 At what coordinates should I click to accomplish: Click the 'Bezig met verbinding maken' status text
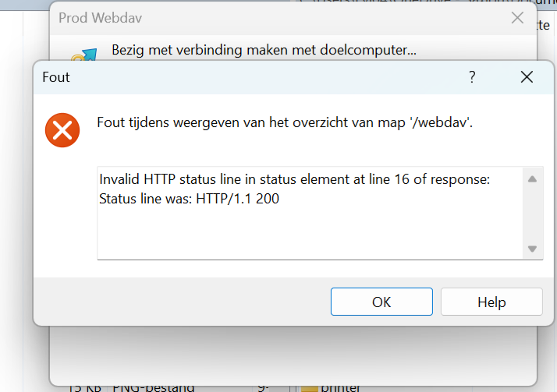(x=264, y=51)
